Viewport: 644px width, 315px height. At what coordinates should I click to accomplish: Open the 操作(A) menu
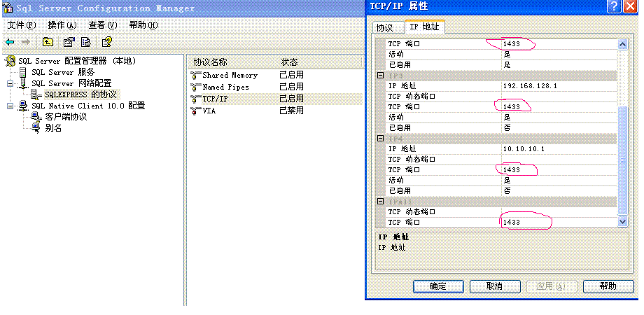[62, 25]
